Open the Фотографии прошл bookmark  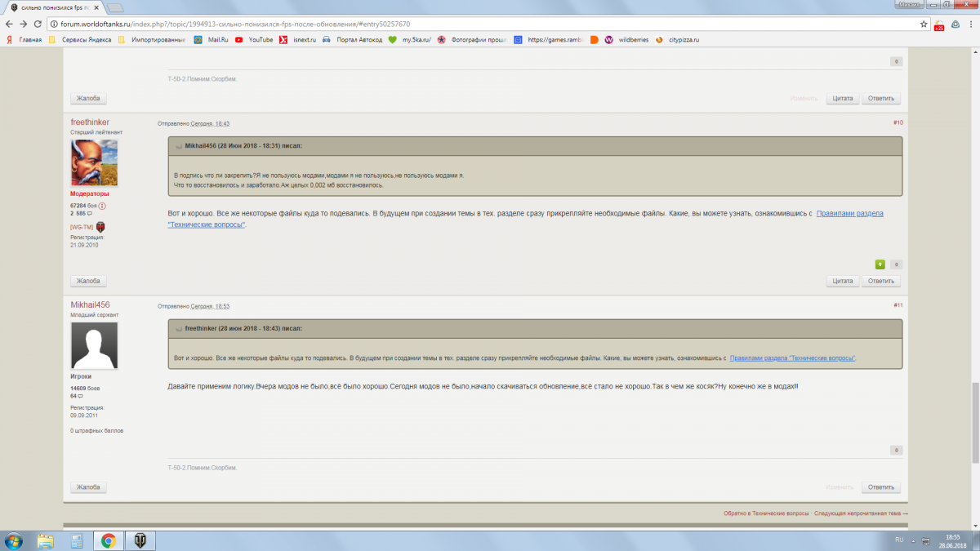472,39
